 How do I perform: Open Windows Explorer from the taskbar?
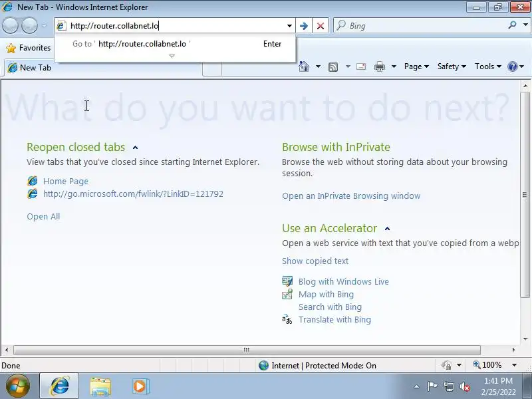pyautogui.click(x=100, y=386)
